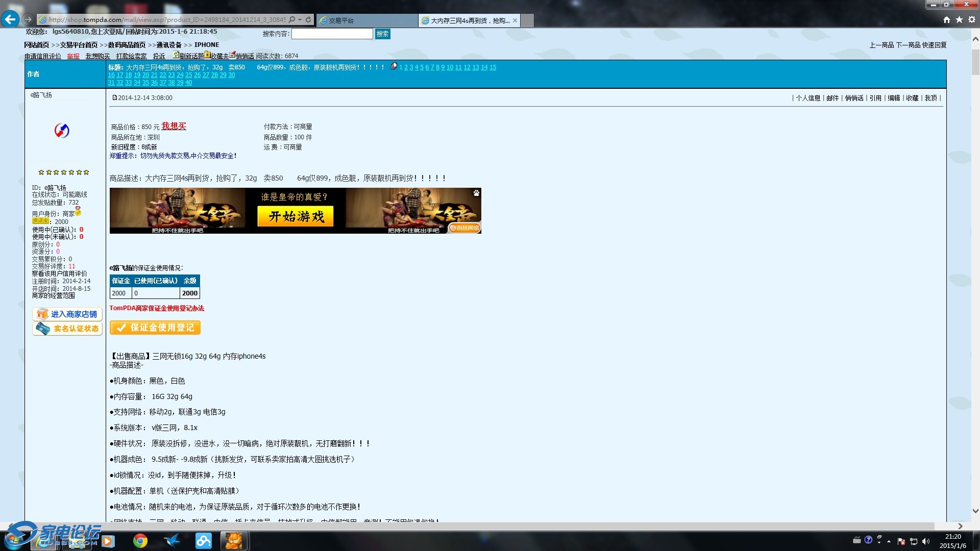Open page 15 of the thread
The width and height of the screenshot is (980, 551).
493,67
